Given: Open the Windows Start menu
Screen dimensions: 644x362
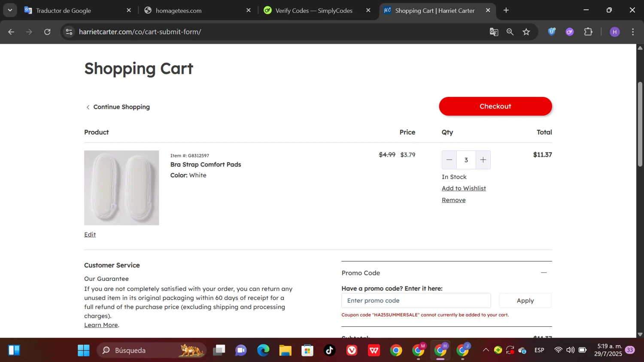Looking at the screenshot, I should tap(84, 350).
